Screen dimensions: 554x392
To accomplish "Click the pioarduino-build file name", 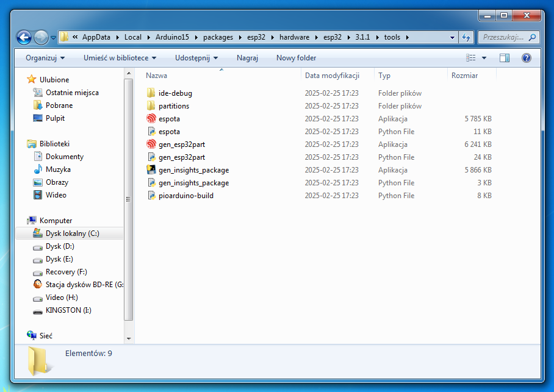I will (x=186, y=196).
